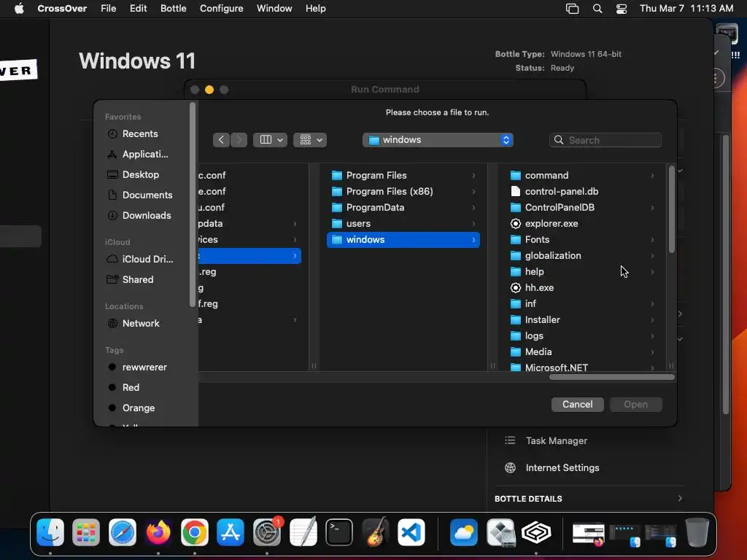Screen dimensions: 747x560
Task: Select the Desktop sidebar location
Action: point(140,175)
